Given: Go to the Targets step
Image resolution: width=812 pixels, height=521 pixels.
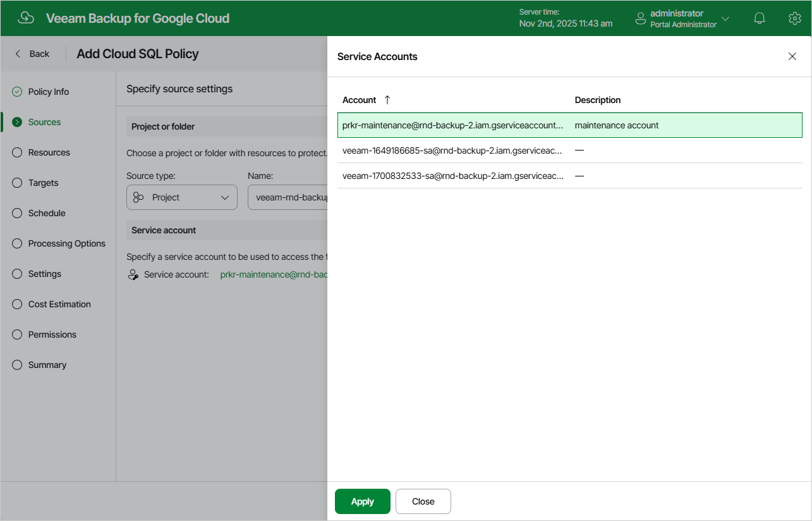Looking at the screenshot, I should pyautogui.click(x=43, y=183).
